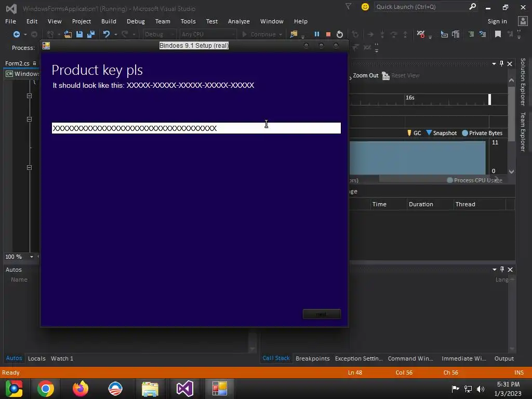Click the Save floppy disk icon
Viewport: 532px width, 399px height.
click(79, 34)
